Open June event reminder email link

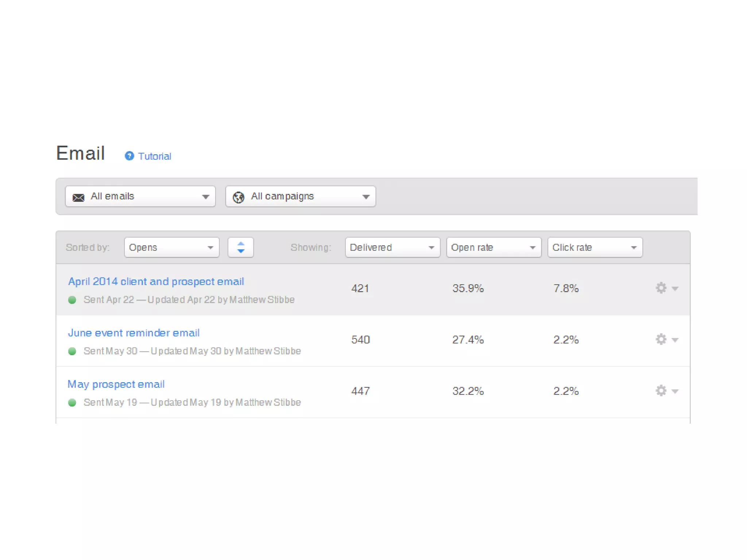coord(134,333)
